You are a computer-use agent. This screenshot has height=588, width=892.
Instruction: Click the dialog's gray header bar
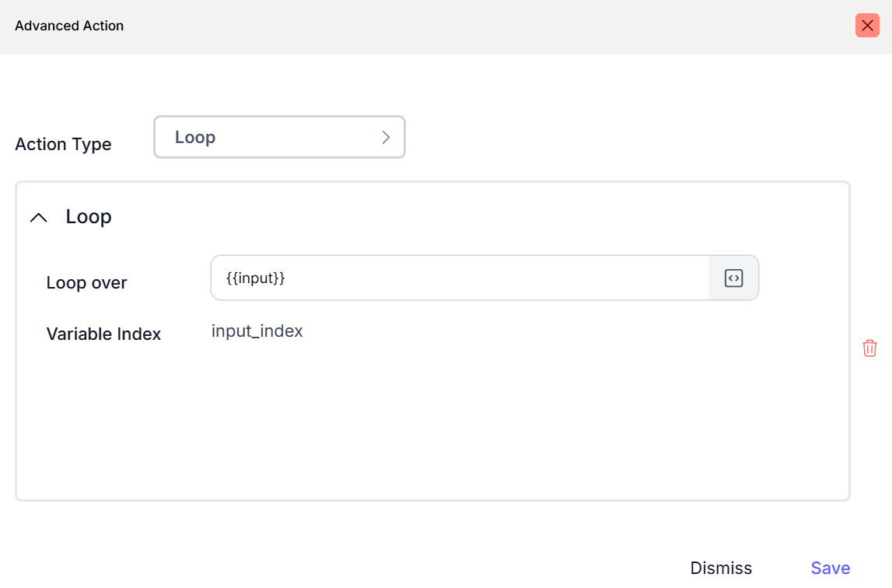(467, 26)
